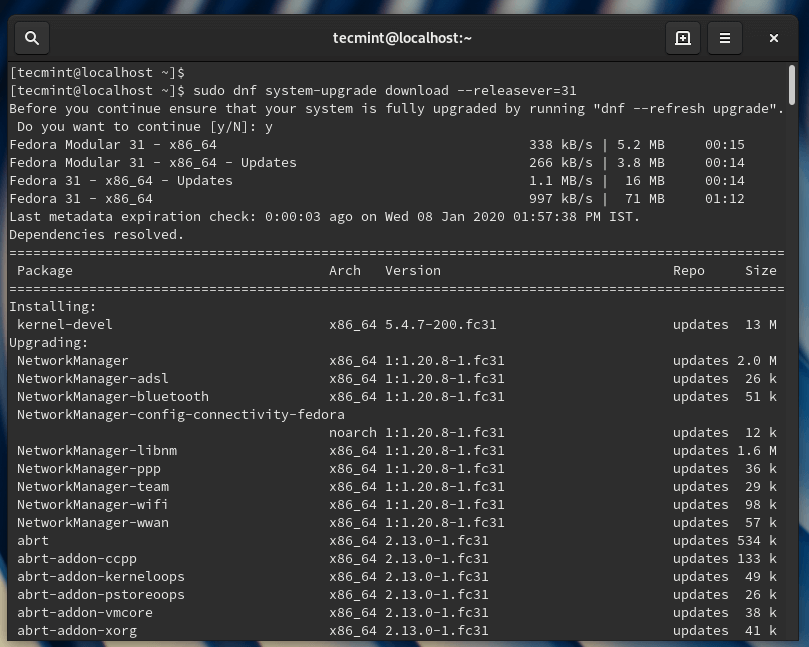Viewport: 809px width, 647px height.
Task: Click the Repo column header
Action: tap(689, 271)
